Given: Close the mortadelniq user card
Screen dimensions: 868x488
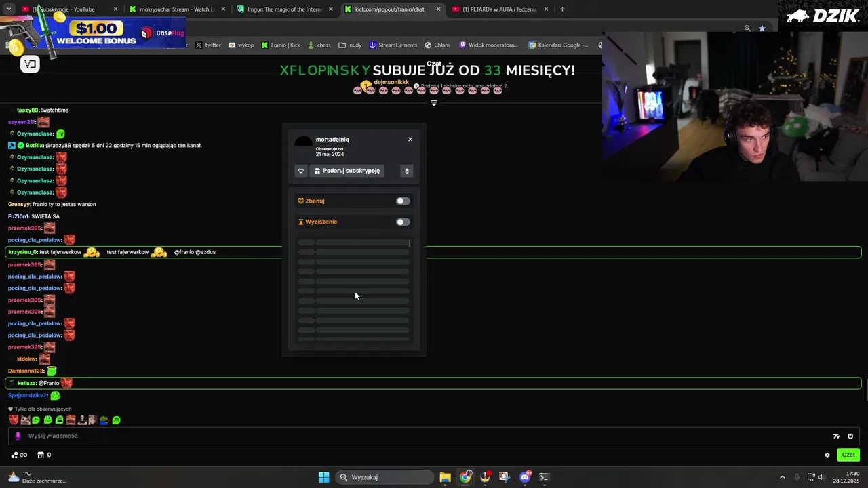Looking at the screenshot, I should pos(410,140).
